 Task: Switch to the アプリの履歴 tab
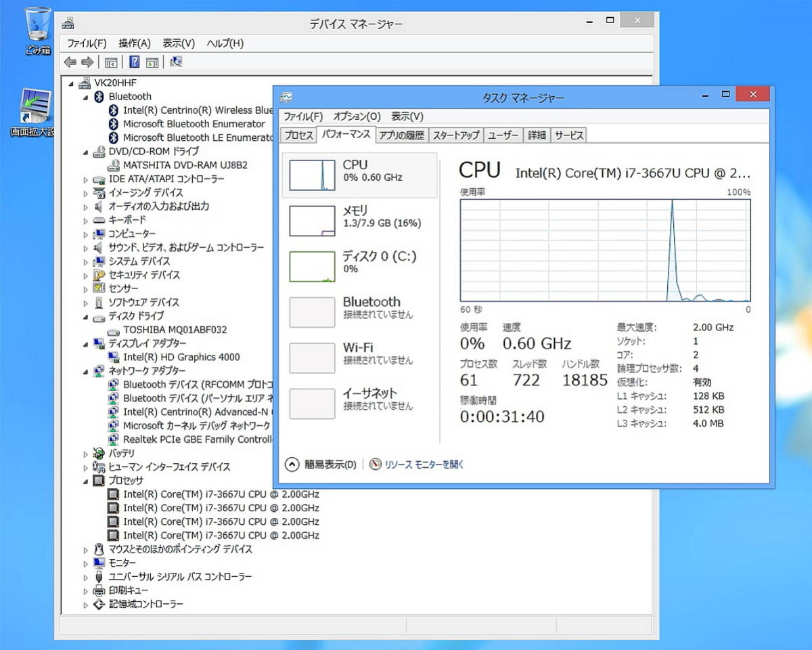pyautogui.click(x=402, y=135)
